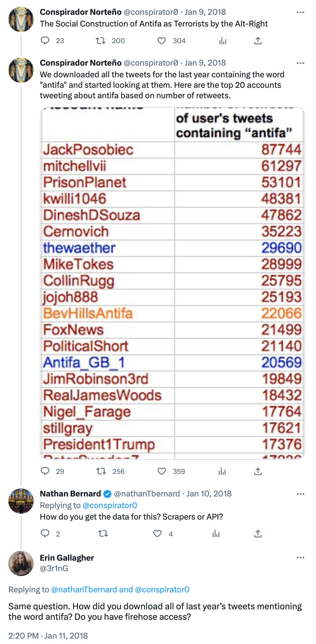Image resolution: width=316 pixels, height=644 pixels.
Task: Open Nathan Bernard's profile avatar
Action: tap(21, 501)
